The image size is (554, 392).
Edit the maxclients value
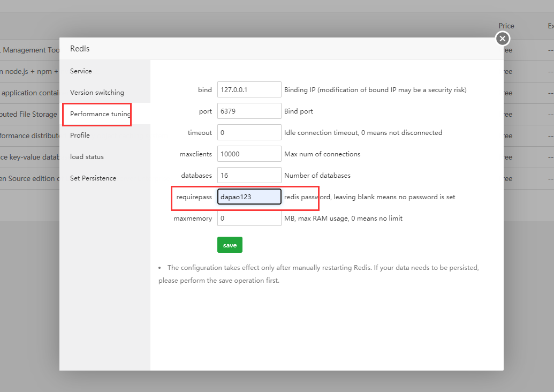(249, 154)
